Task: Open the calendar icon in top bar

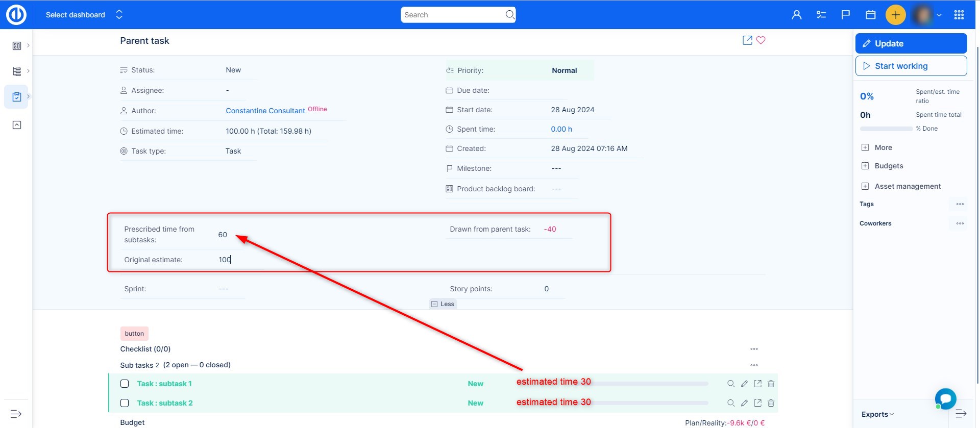Action: tap(871, 15)
